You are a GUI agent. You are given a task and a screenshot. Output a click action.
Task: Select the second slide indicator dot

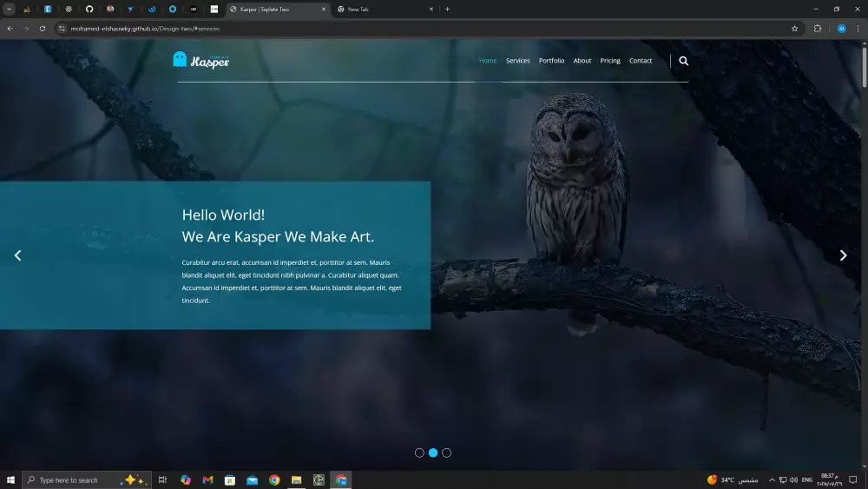pos(433,453)
